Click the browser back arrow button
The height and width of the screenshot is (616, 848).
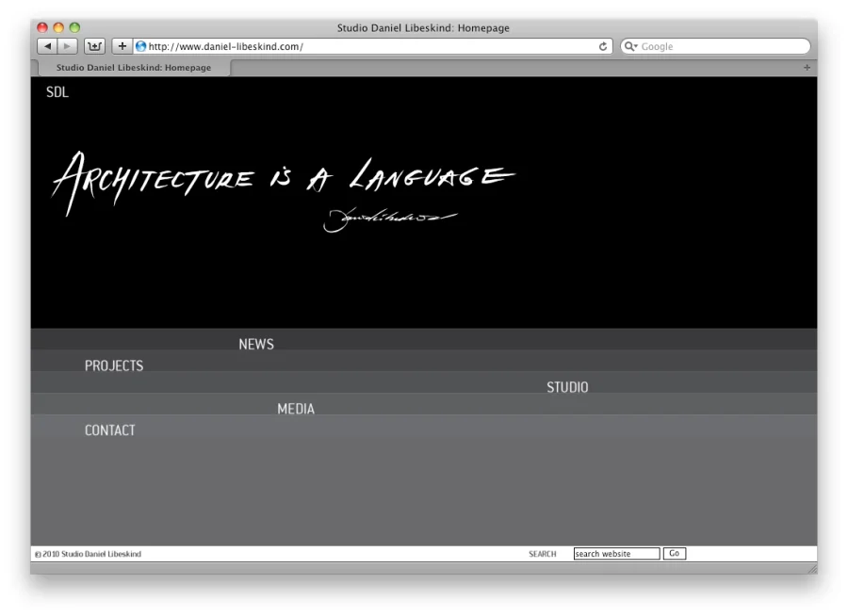(47, 46)
